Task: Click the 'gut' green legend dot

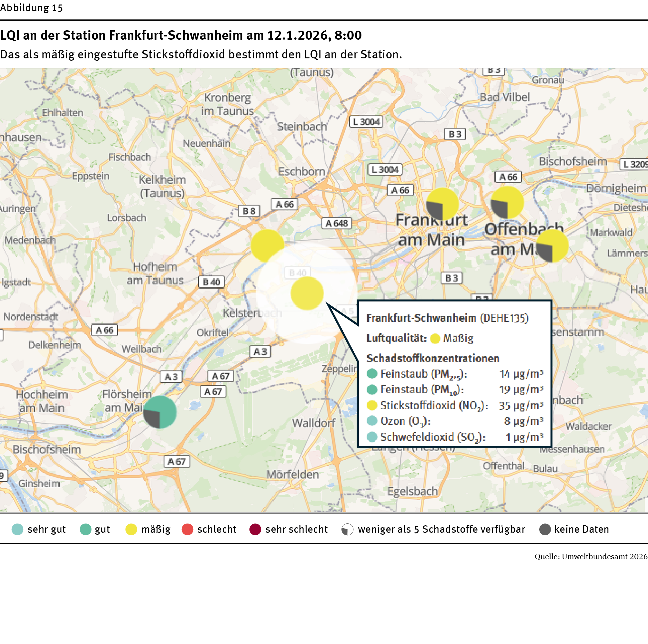Action: pyautogui.click(x=86, y=529)
